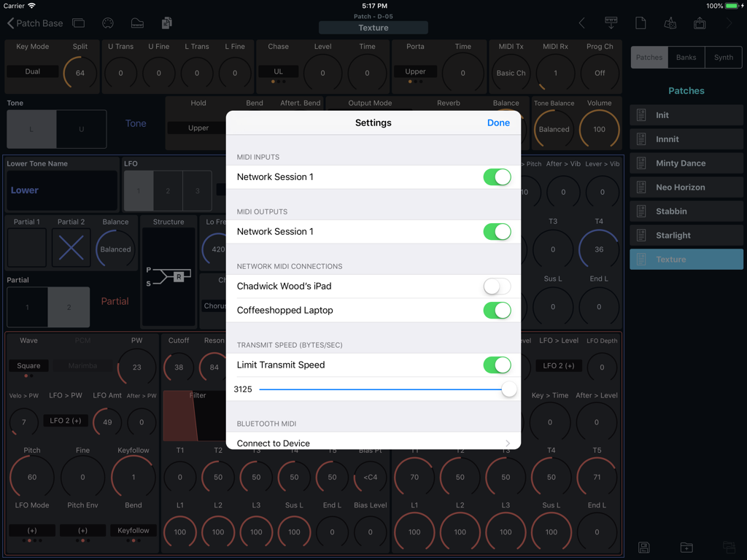Viewport: 747px width, 560px height.
Task: Open the MIDI connections icon
Action: [107, 23]
